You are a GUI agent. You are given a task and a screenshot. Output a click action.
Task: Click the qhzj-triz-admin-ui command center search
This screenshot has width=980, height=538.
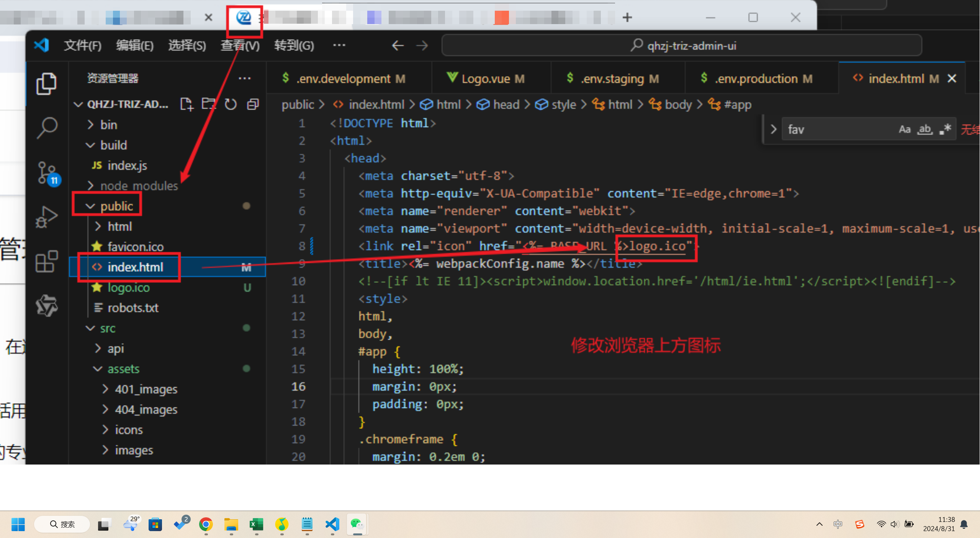682,46
